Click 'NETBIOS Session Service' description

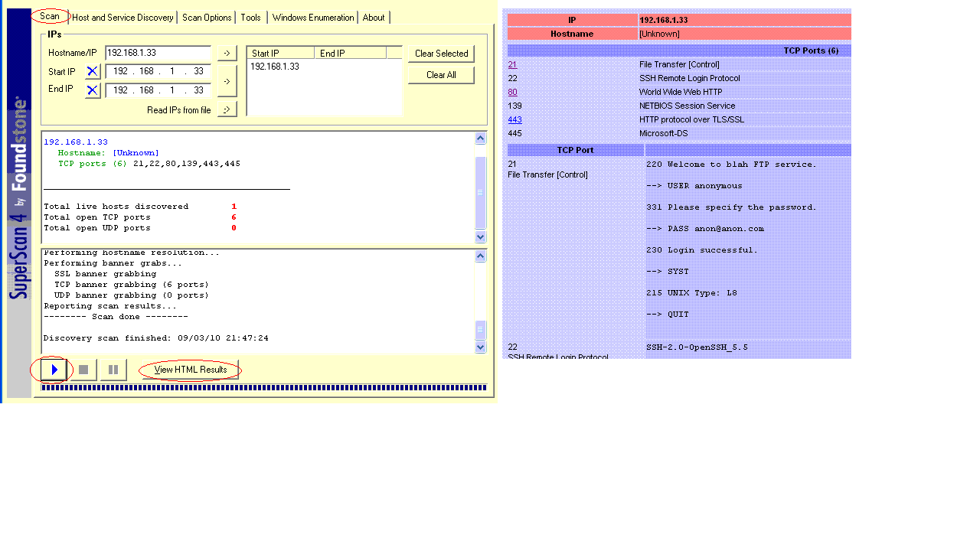pos(687,106)
